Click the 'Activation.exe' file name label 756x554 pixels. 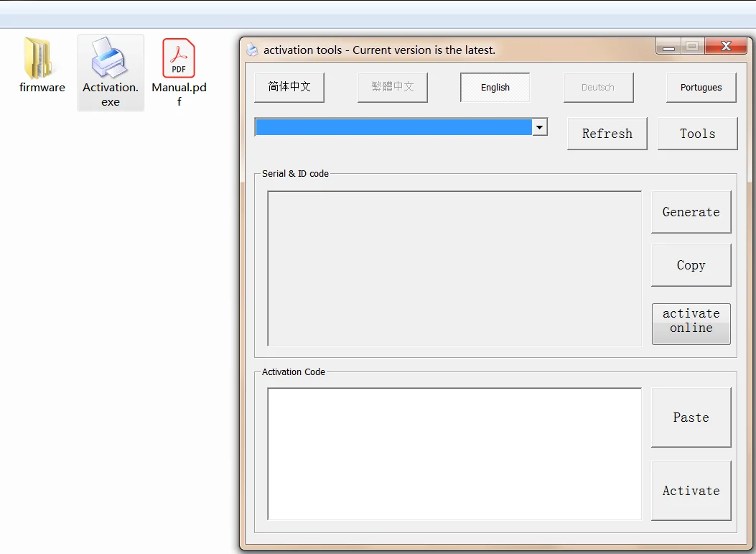pos(111,95)
